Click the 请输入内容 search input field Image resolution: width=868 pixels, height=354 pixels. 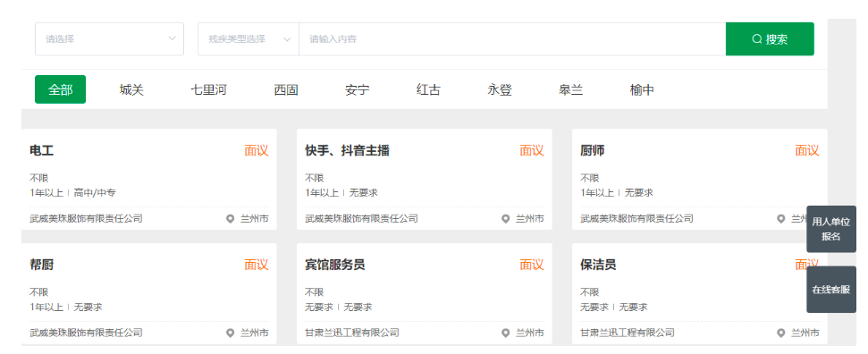pyautogui.click(x=512, y=38)
